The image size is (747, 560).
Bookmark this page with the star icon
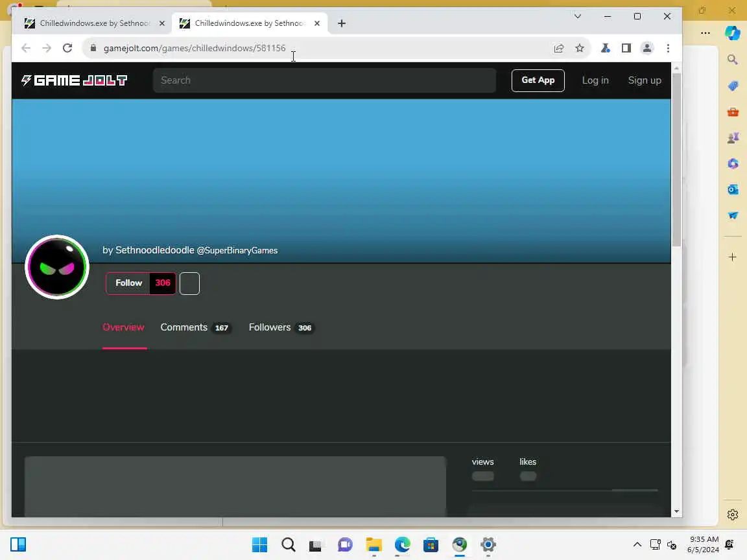(x=579, y=48)
